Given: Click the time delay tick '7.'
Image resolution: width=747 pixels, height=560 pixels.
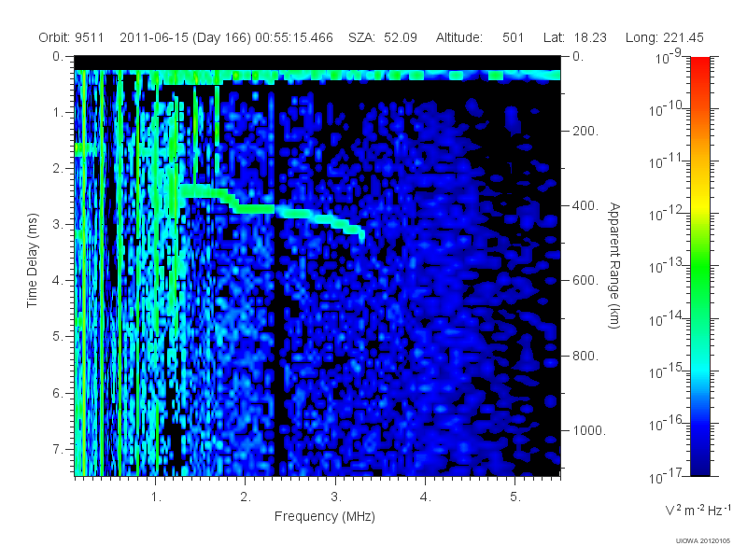Looking at the screenshot, I should coord(58,449).
